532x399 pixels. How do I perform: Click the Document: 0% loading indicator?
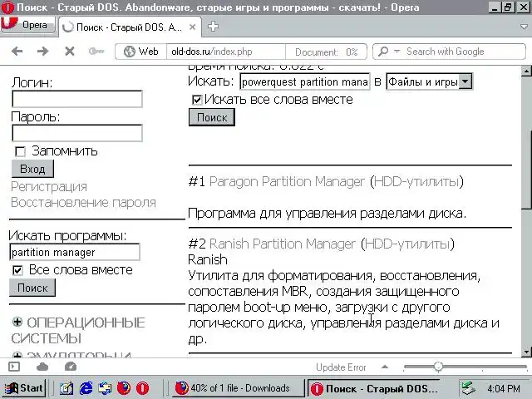point(326,52)
